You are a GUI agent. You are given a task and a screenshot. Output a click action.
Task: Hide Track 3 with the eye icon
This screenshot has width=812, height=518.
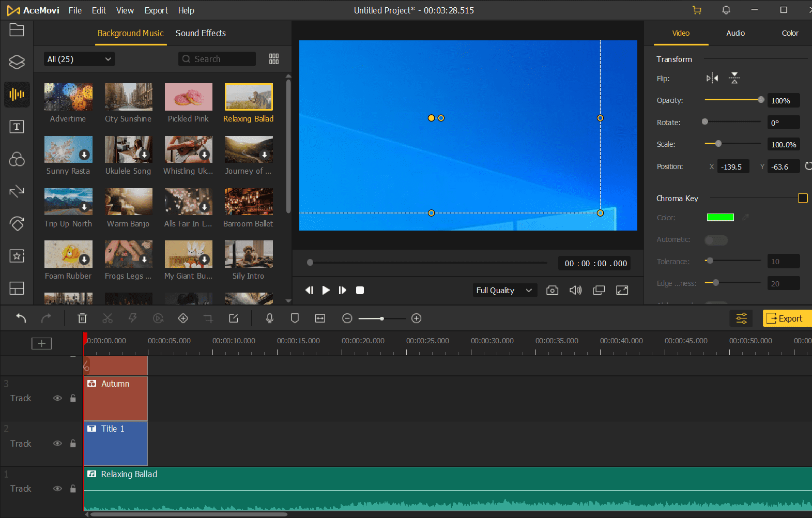pos(57,398)
